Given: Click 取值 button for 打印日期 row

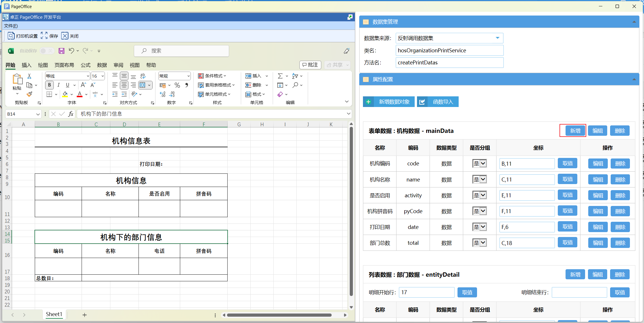Looking at the screenshot, I should (x=567, y=227).
